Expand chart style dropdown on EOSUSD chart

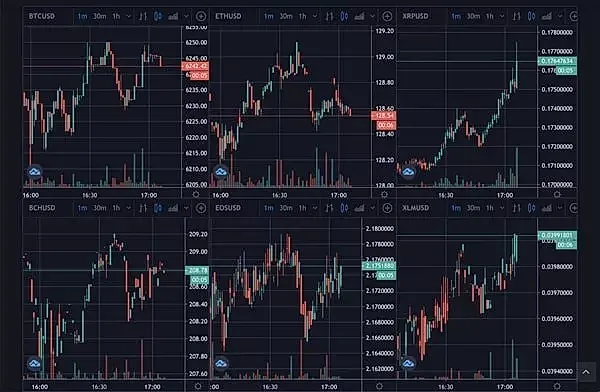pyautogui.click(x=373, y=208)
